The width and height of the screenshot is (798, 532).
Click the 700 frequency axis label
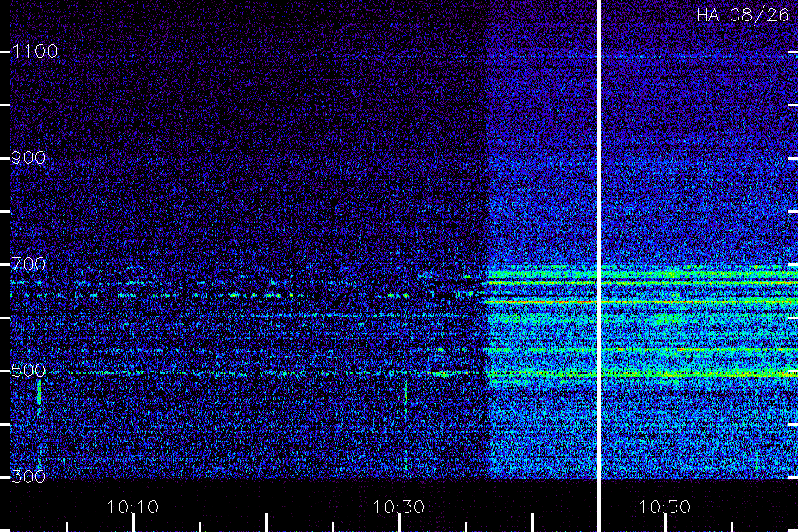tap(28, 263)
